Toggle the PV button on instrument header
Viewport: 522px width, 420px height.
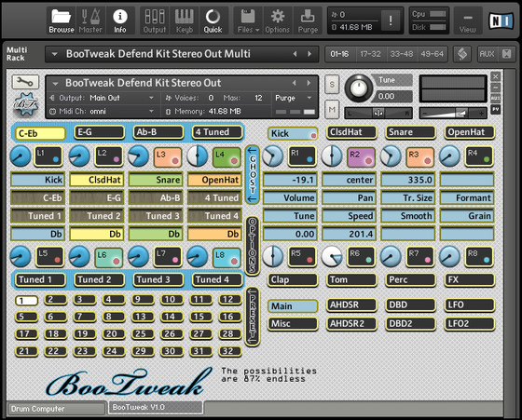(496, 109)
